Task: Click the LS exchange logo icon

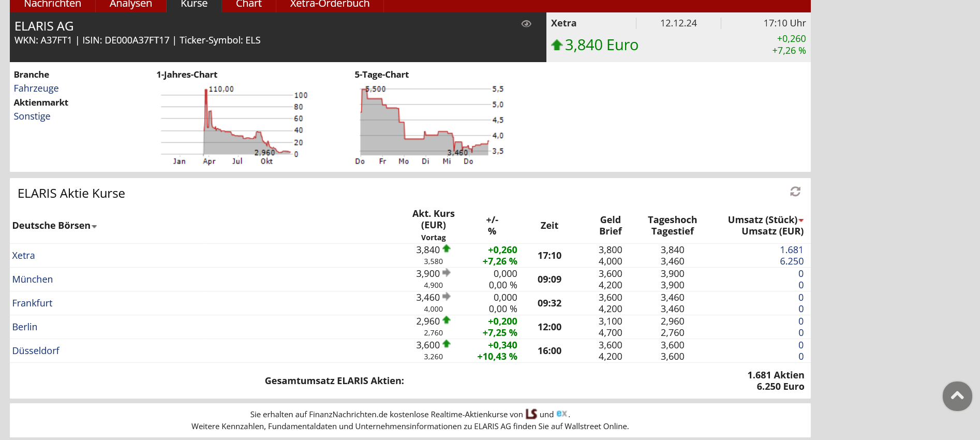Action: point(531,414)
